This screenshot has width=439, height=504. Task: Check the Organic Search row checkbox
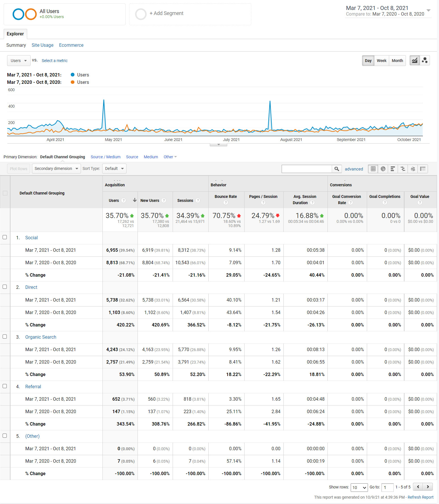(5, 337)
